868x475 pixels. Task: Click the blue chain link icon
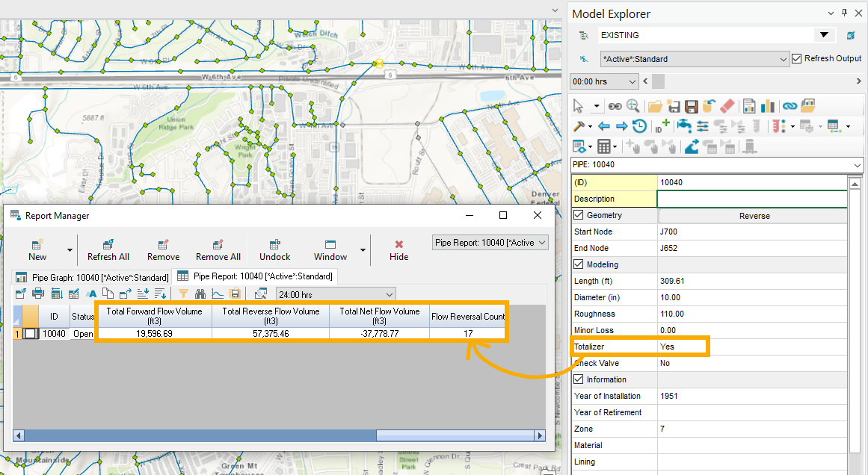click(789, 105)
